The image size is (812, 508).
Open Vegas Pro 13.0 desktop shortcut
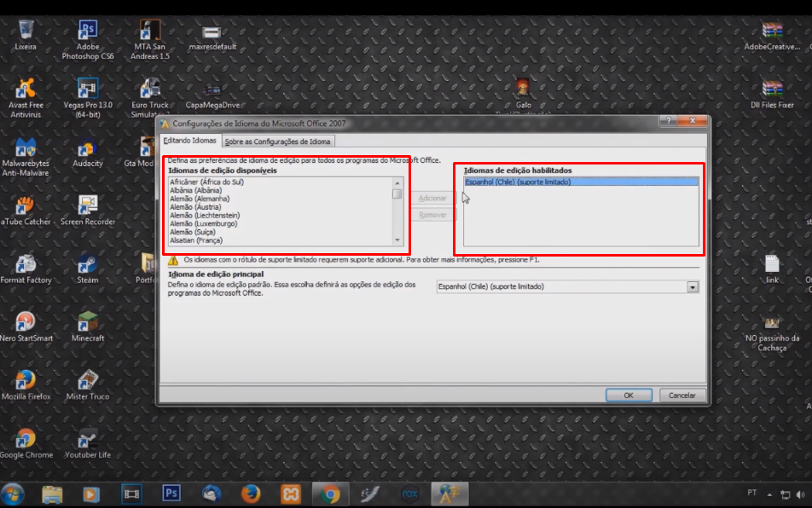coord(88,98)
